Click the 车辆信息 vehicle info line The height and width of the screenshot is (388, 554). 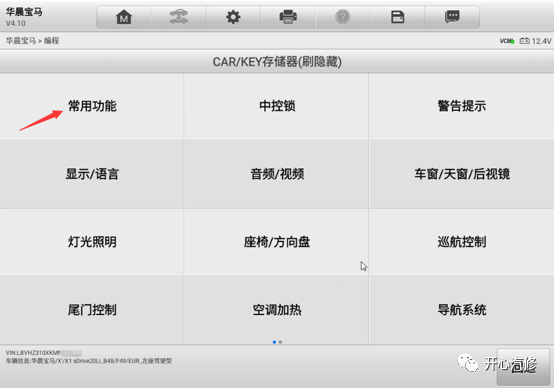(89, 361)
